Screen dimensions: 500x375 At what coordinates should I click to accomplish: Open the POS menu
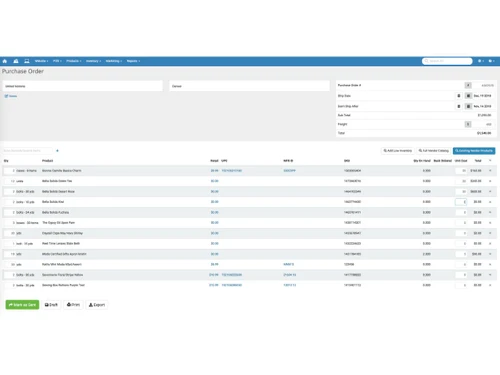point(57,61)
